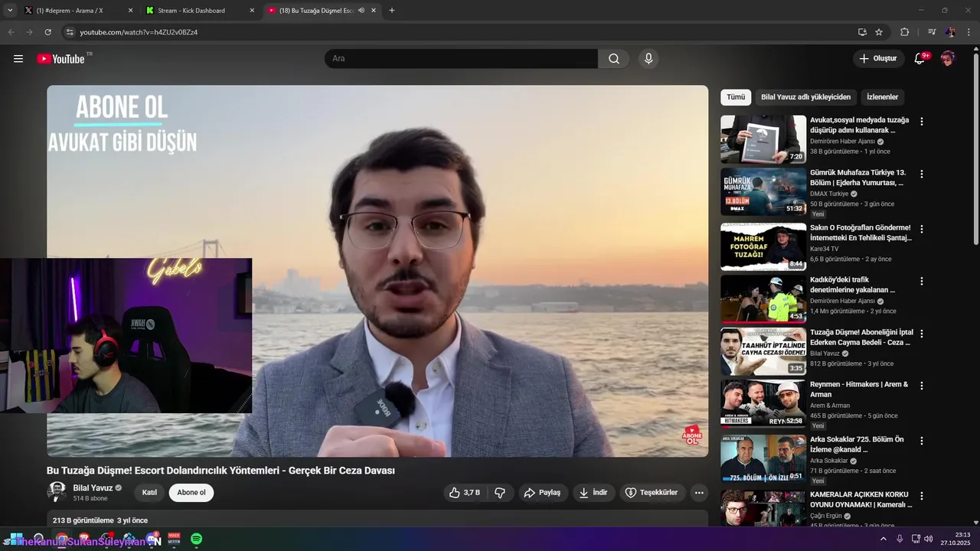Screen dimensions: 980x551
Task: Open Chrome three-dot menu
Action: tap(969, 32)
